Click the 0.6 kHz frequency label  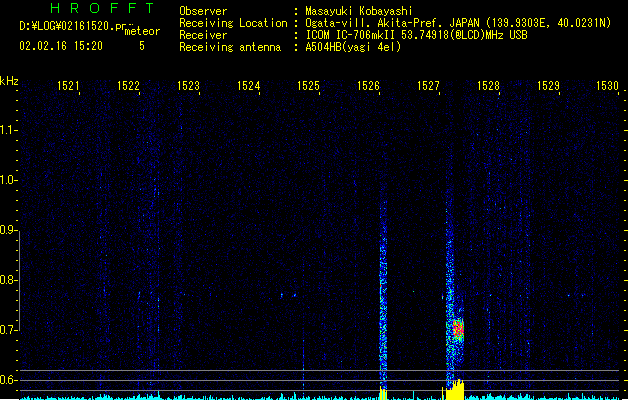8,380
